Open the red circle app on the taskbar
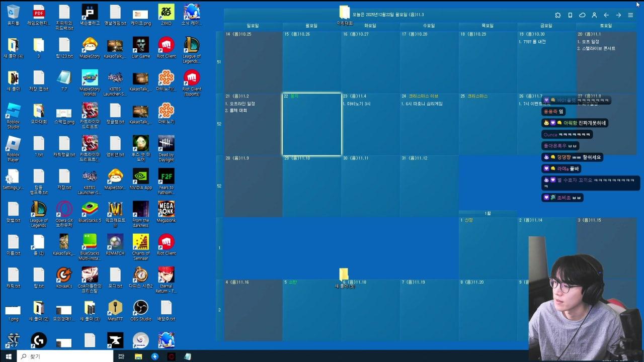 click(x=171, y=356)
